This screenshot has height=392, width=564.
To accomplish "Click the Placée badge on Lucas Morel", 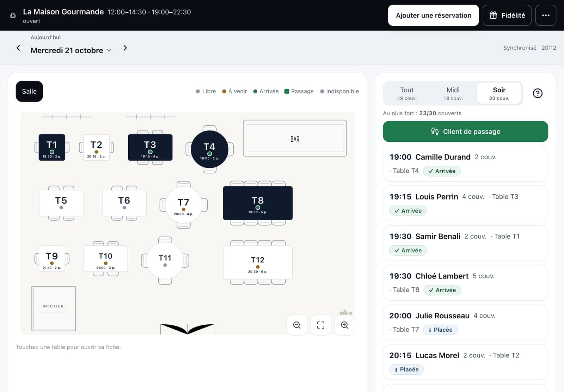I will 406,369.
